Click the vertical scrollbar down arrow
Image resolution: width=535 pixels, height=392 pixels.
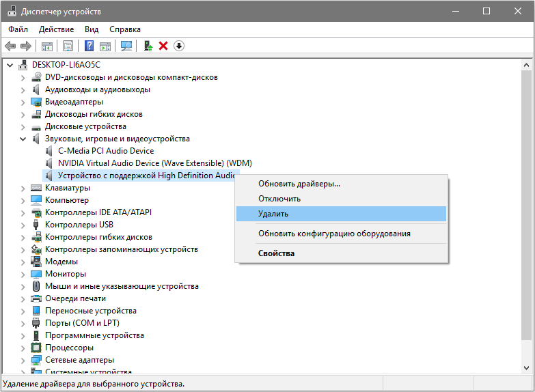pos(526,369)
